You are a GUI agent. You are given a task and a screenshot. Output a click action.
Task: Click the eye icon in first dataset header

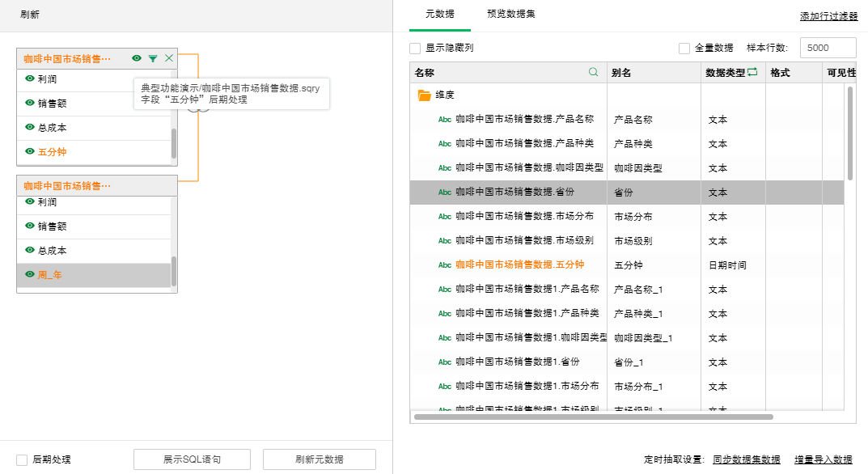[x=137, y=58]
